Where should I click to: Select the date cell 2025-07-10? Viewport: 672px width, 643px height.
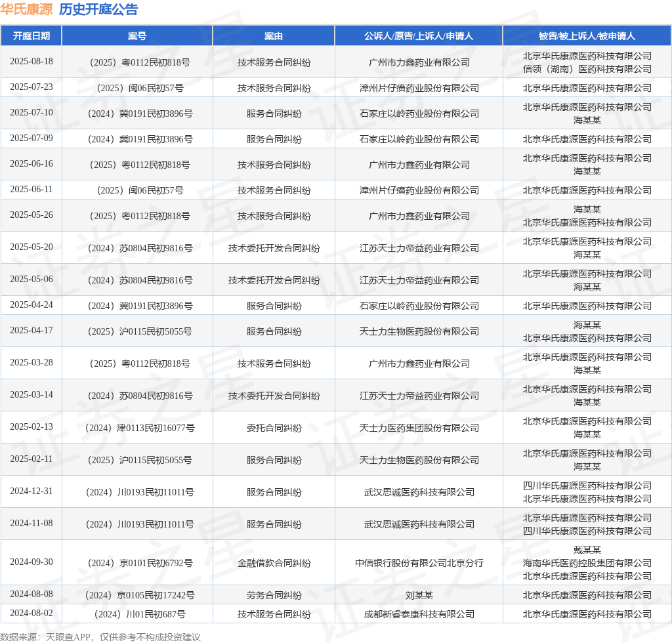31,113
